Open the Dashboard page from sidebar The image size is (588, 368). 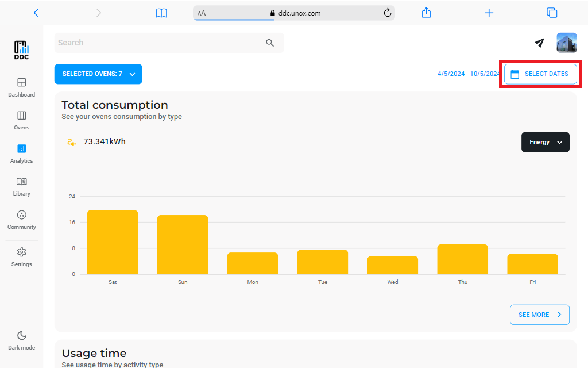click(x=21, y=87)
